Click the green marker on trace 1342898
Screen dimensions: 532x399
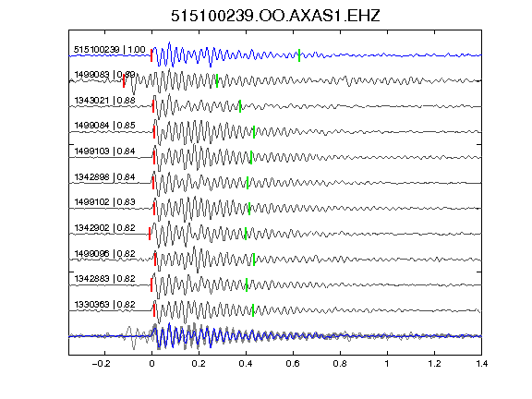(248, 183)
